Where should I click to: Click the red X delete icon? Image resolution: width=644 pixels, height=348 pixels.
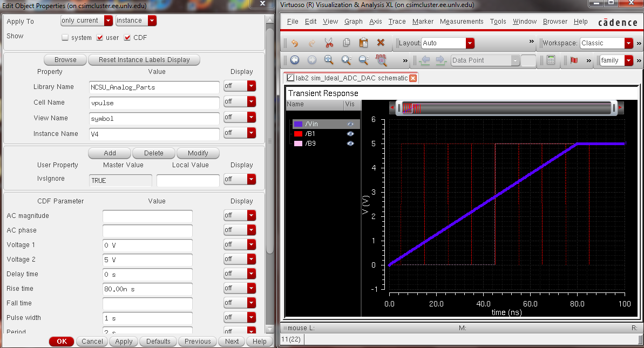381,43
